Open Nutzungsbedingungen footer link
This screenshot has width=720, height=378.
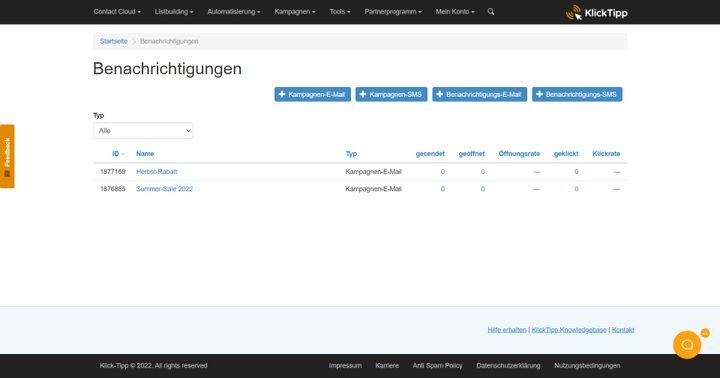point(587,366)
